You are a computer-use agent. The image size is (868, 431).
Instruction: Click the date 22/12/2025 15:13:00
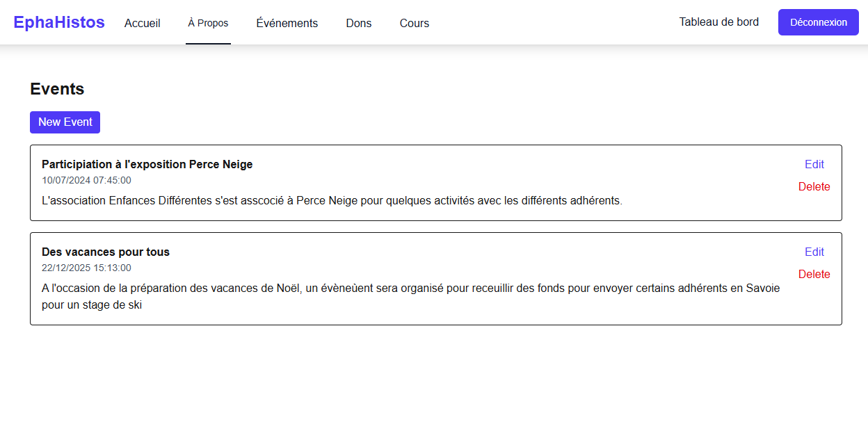pos(86,268)
